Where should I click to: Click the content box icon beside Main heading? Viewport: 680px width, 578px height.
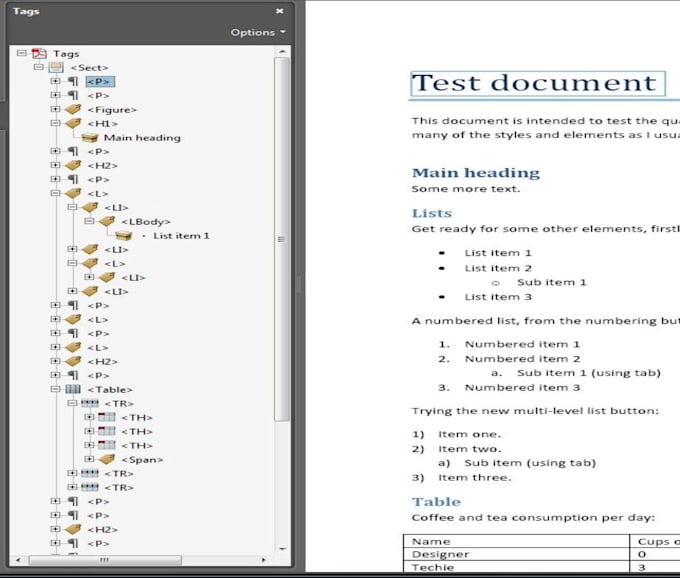(90, 137)
